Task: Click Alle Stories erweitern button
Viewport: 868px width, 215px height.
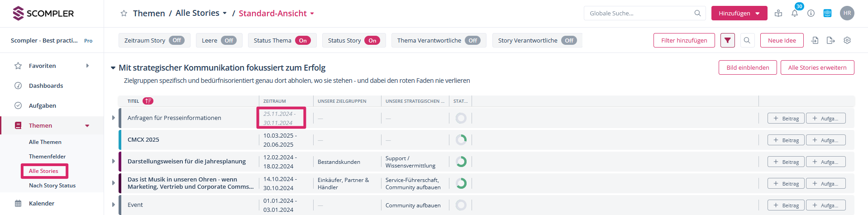Action: tap(817, 67)
